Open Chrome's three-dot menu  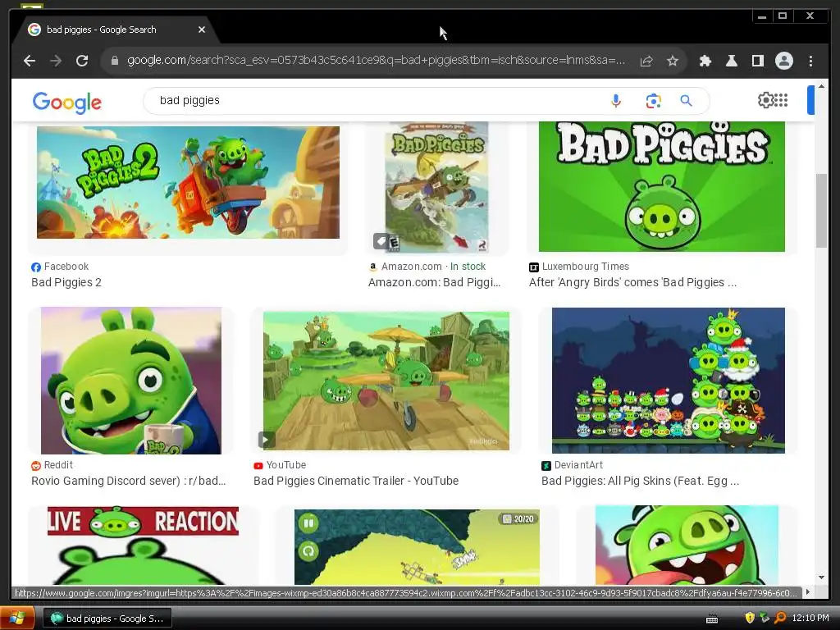(x=810, y=61)
